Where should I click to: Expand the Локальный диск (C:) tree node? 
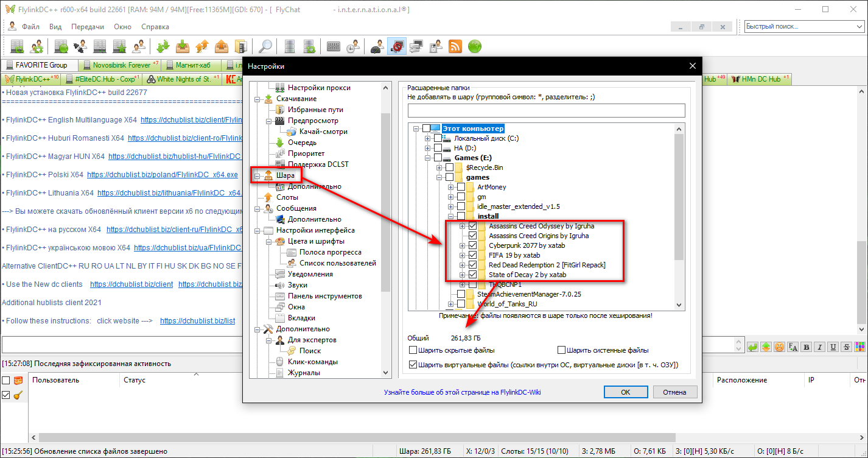(428, 138)
